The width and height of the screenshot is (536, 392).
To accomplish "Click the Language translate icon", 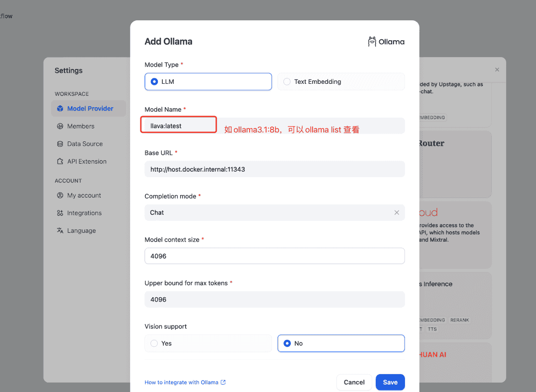I will tap(60, 231).
